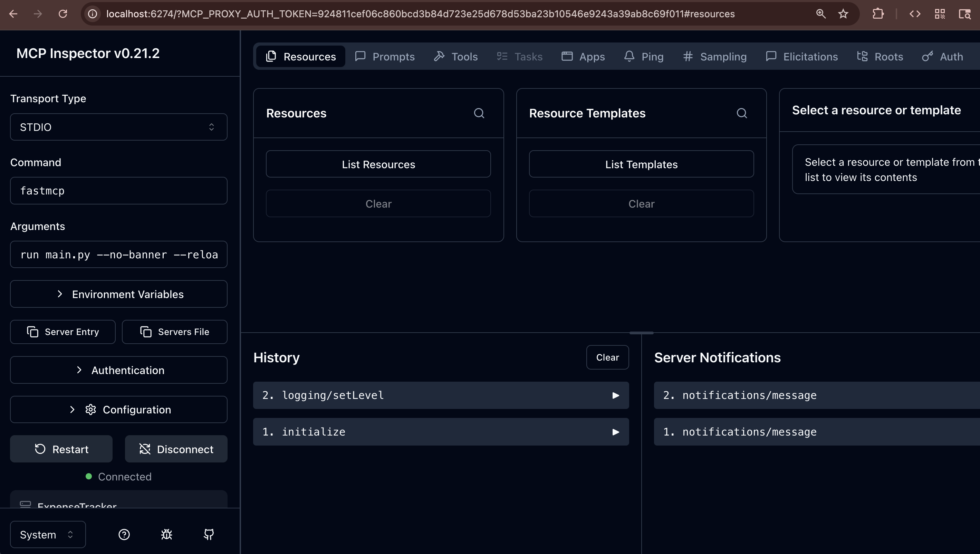Expand the first notifications/message entry
This screenshot has width=980, height=554.
817,432
